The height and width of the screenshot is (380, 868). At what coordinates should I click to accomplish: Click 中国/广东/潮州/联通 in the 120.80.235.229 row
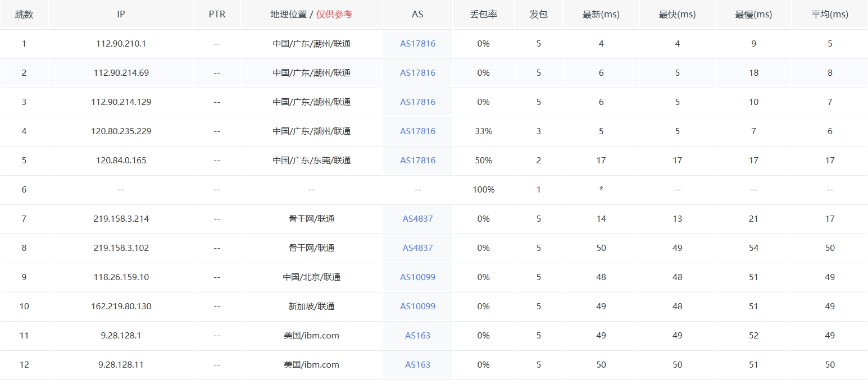[x=311, y=131]
